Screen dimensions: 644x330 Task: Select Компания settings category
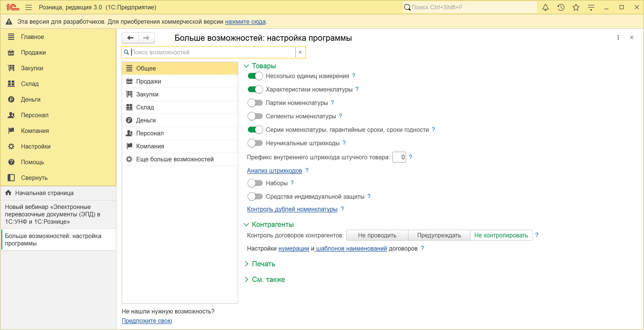point(180,146)
